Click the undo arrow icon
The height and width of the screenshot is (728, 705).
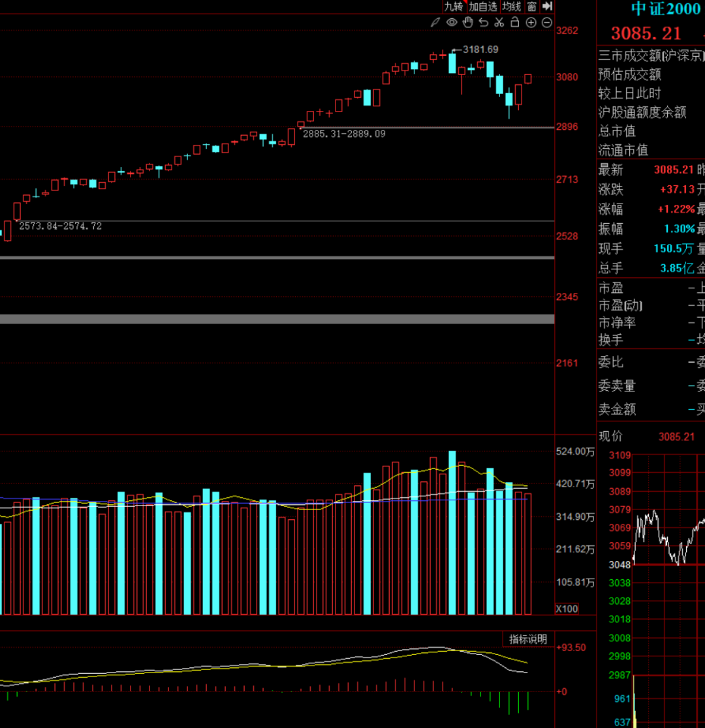click(483, 23)
